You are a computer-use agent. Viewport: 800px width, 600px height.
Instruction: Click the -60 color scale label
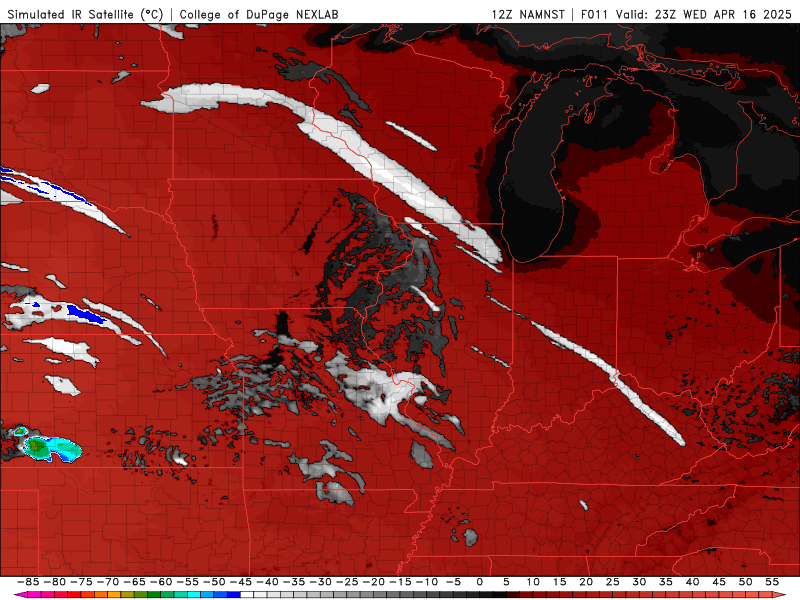160,582
